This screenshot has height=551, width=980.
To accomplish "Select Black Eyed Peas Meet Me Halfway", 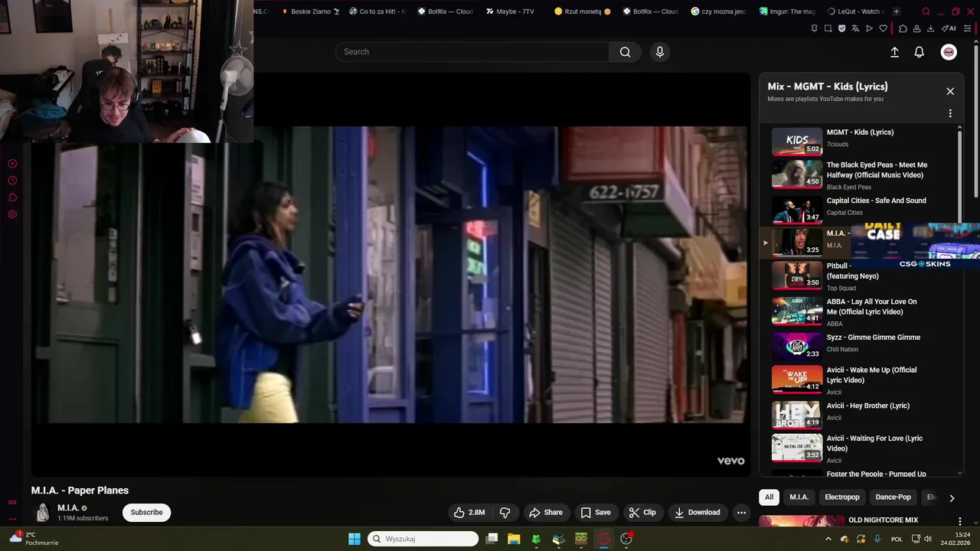I will click(x=858, y=174).
